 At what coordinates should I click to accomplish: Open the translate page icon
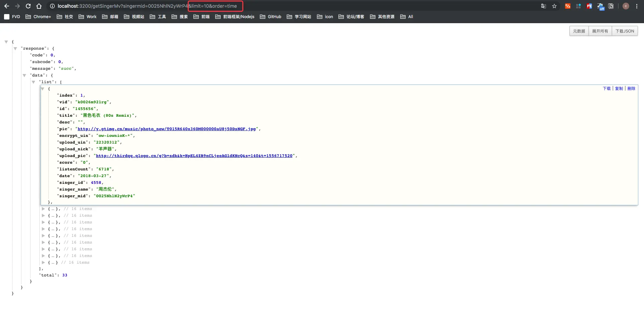click(x=544, y=6)
